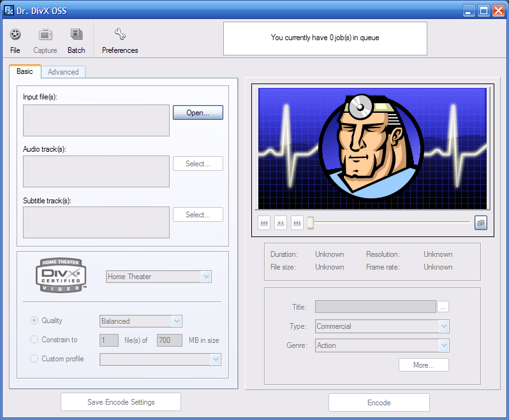509x420 pixels.
Task: Switch to the Advanced tab
Action: (63, 72)
